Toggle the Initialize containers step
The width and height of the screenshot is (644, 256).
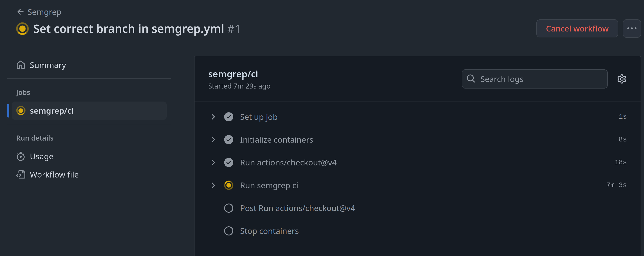(214, 139)
